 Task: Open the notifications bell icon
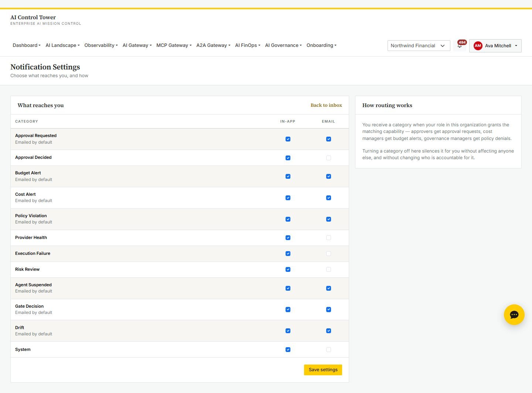tap(460, 45)
